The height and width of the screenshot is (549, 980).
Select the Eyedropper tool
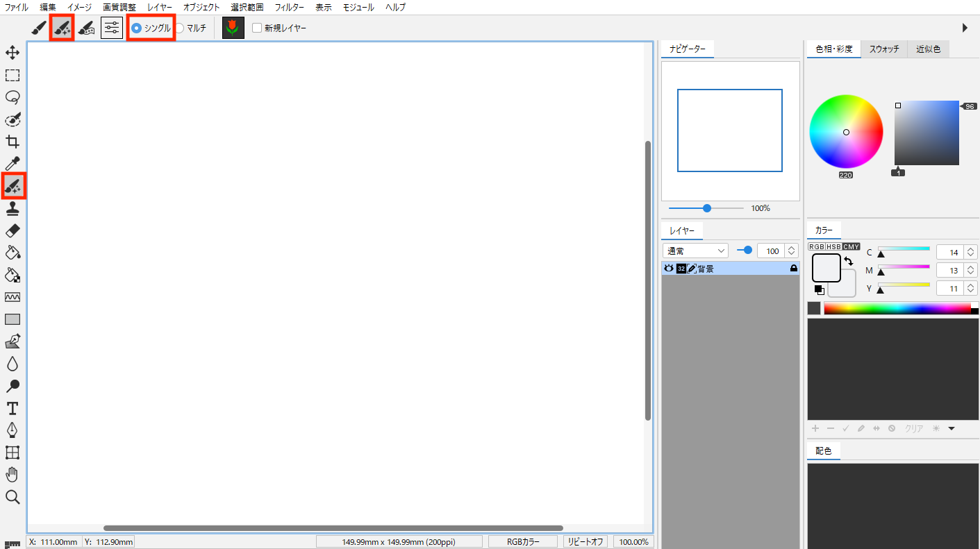(13, 164)
